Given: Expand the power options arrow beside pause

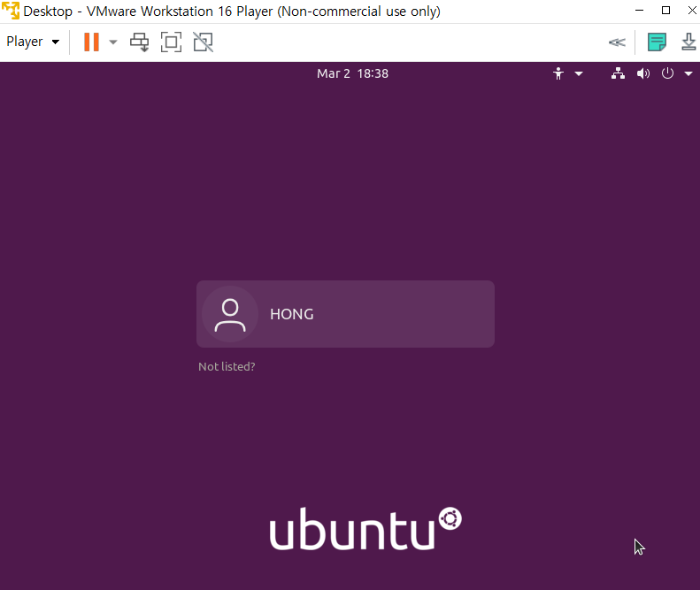Looking at the screenshot, I should [113, 42].
